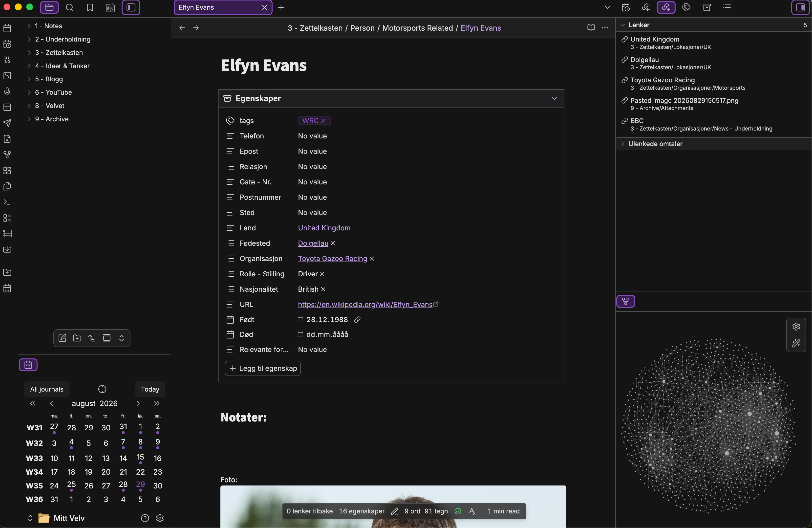Open the all properties tab icon
This screenshot has height=528, width=812.
click(706, 7)
